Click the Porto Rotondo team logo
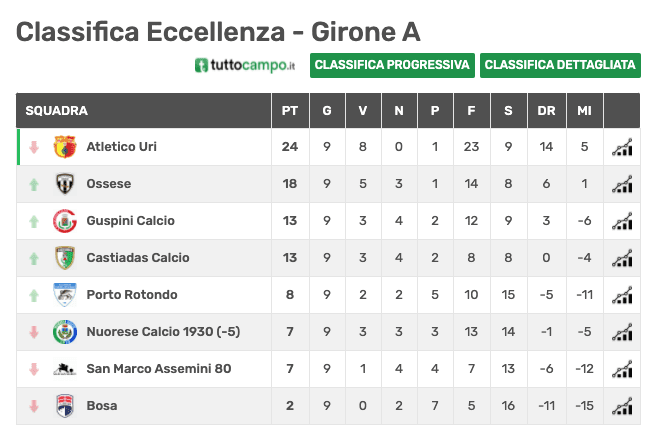Viewport: 648px width, 428px height. pyautogui.click(x=64, y=295)
